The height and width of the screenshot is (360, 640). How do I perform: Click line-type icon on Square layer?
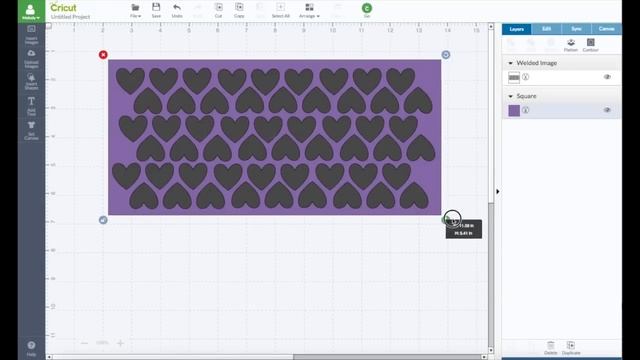pyautogui.click(x=526, y=110)
